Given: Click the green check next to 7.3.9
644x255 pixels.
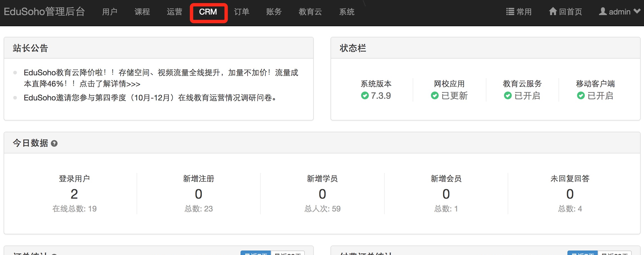Looking at the screenshot, I should click(x=365, y=96).
